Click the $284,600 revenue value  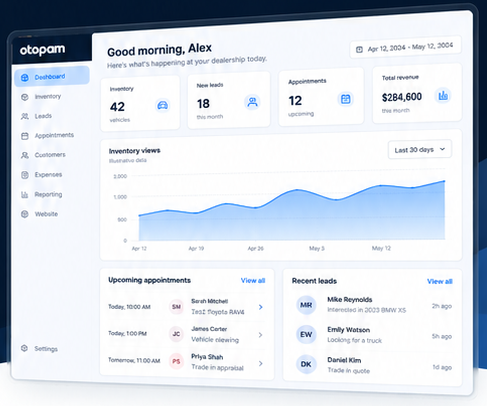[402, 97]
